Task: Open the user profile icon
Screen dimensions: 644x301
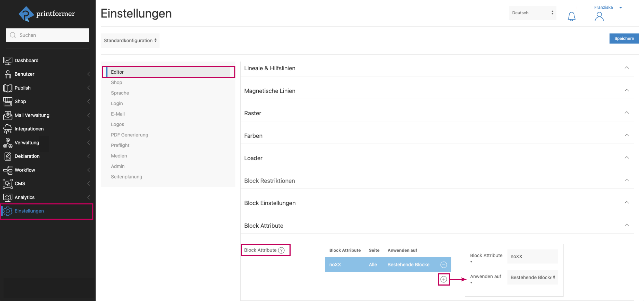Action: point(599,17)
